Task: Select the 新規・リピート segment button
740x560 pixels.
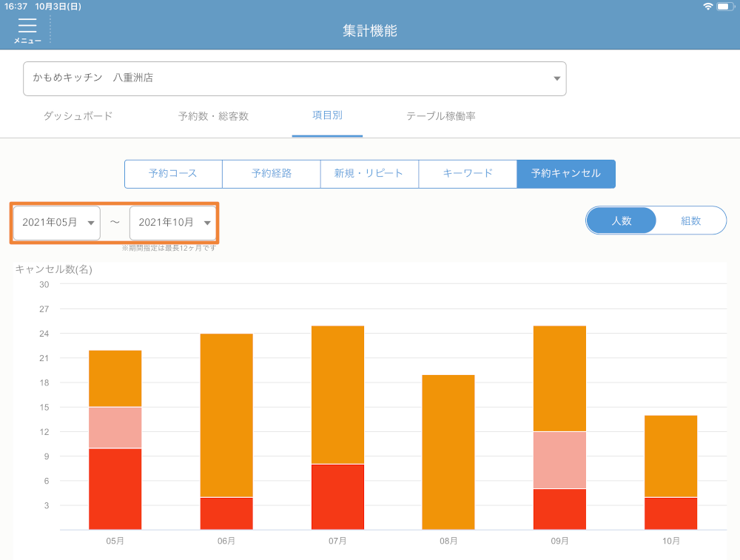Action: click(369, 174)
